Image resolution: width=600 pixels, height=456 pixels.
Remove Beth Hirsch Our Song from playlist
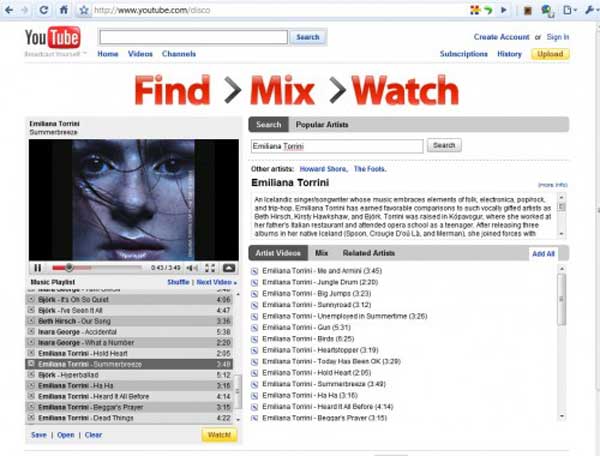click(31, 321)
